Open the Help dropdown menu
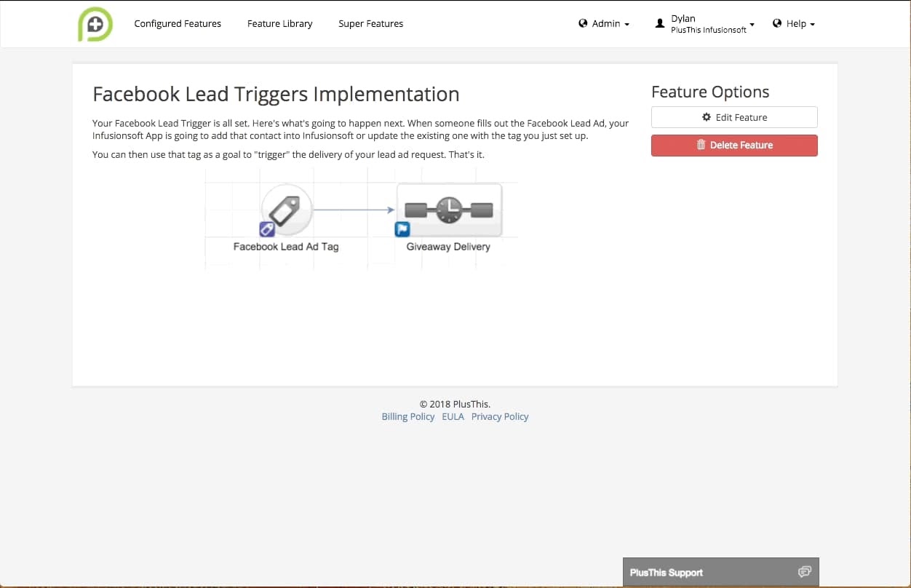911x588 pixels. coord(796,24)
